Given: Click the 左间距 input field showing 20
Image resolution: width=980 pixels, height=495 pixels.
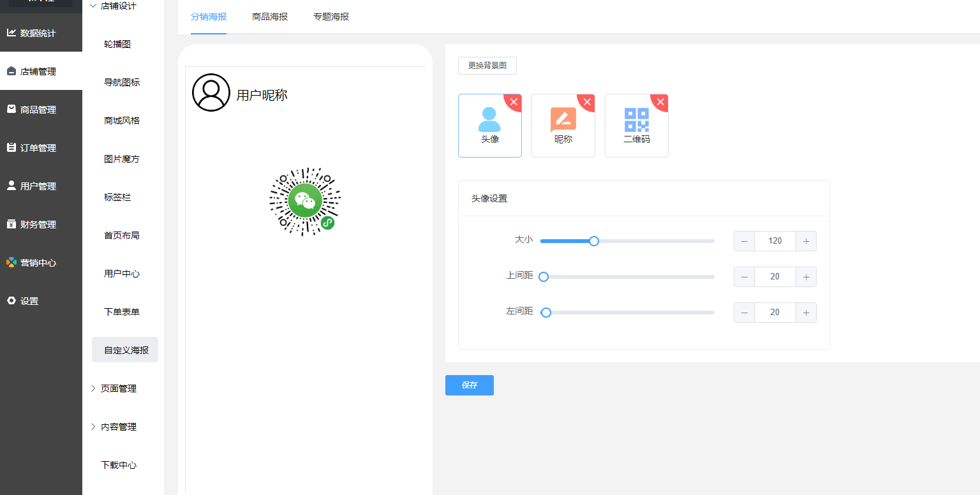Looking at the screenshot, I should coord(775,313).
